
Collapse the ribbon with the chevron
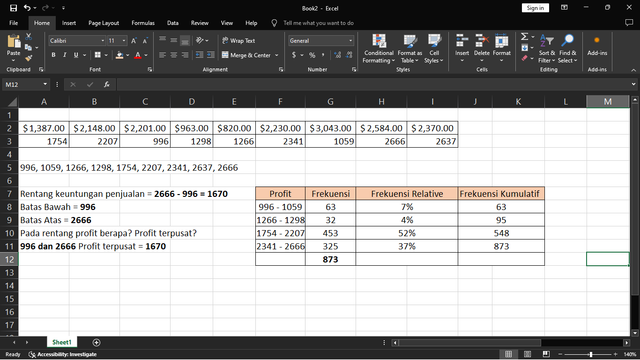pos(633,70)
